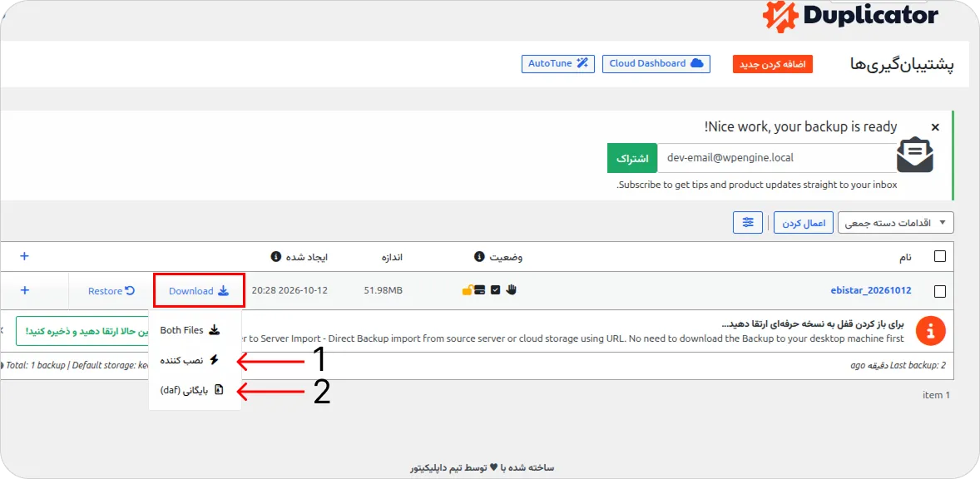Expand all rows with header plus icon
Image resolution: width=980 pixels, height=479 pixels.
click(24, 256)
